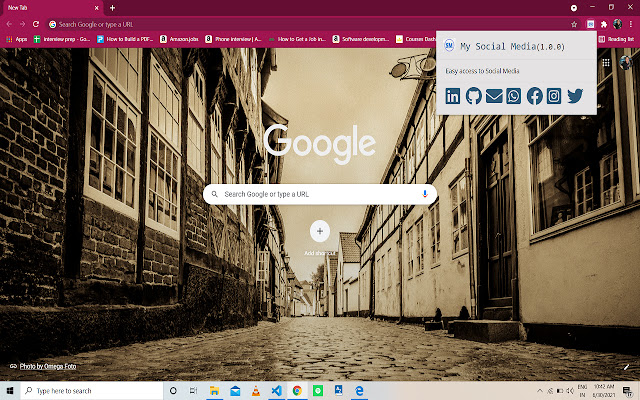The width and height of the screenshot is (640, 400).
Task: Open Google account avatar on page
Action: [626, 62]
